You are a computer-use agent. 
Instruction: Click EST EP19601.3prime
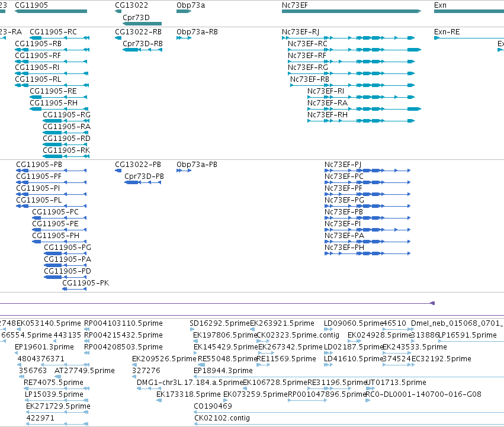pos(44,347)
